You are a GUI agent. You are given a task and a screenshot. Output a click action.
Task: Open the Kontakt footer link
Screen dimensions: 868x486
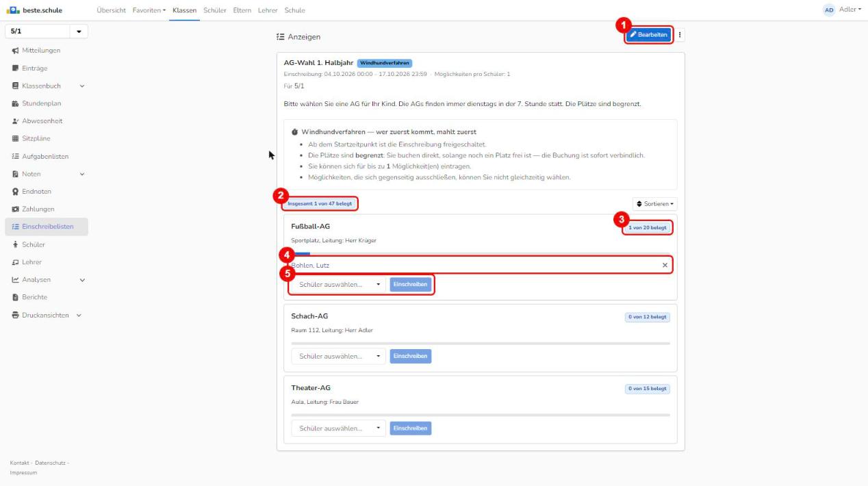(x=20, y=463)
